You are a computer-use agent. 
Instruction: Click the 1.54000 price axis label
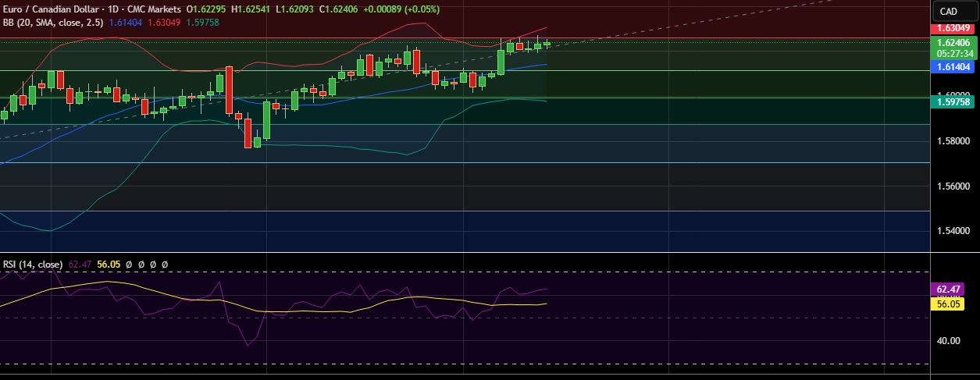[x=953, y=232]
